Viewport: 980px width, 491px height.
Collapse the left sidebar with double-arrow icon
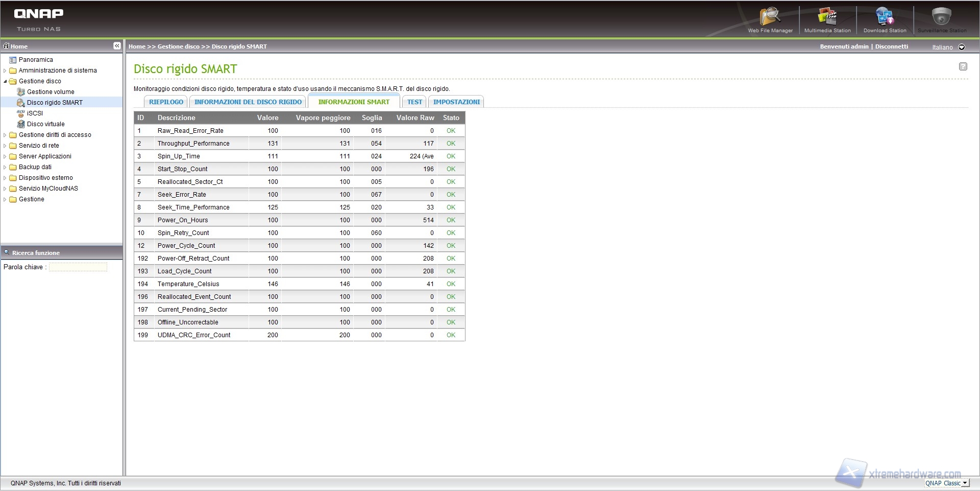117,46
